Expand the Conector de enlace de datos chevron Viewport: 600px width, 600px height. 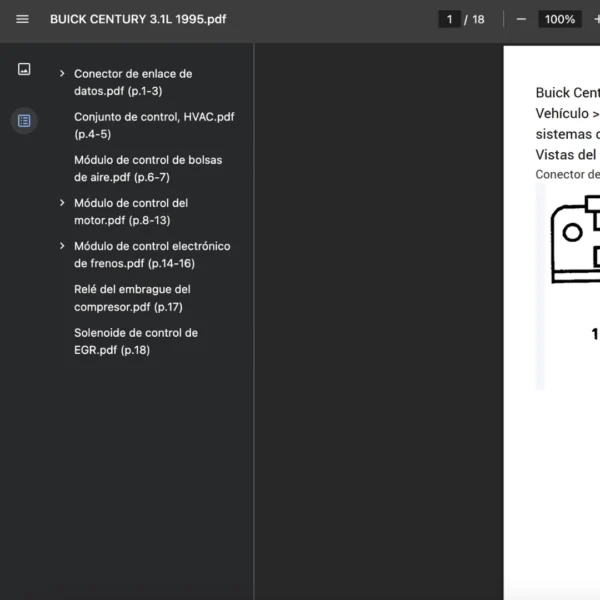(62, 74)
